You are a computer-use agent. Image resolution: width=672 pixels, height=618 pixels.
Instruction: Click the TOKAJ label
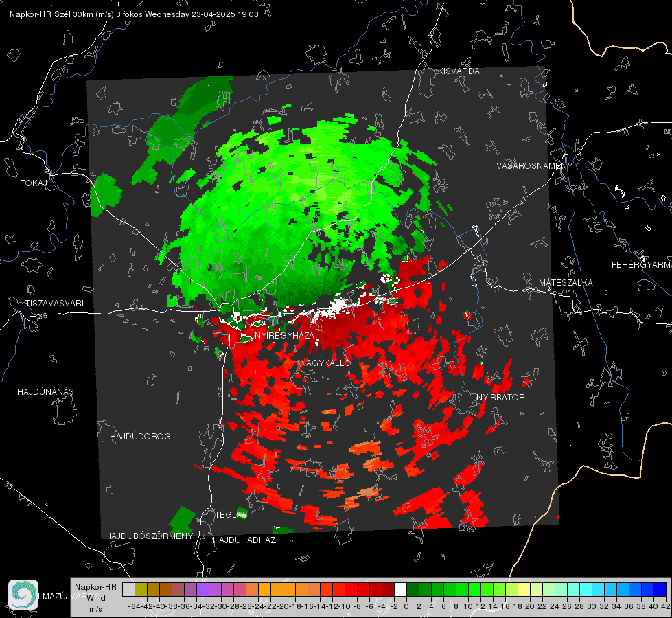pos(34,183)
